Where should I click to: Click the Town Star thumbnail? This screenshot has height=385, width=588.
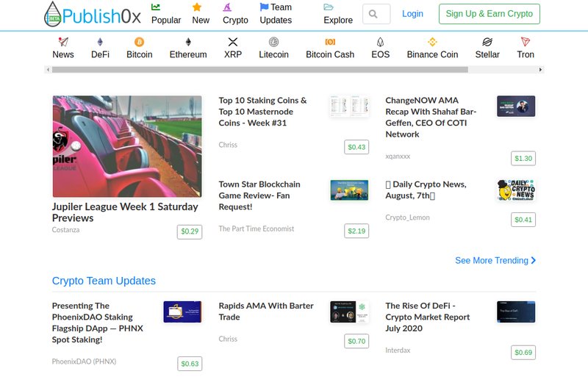349,190
